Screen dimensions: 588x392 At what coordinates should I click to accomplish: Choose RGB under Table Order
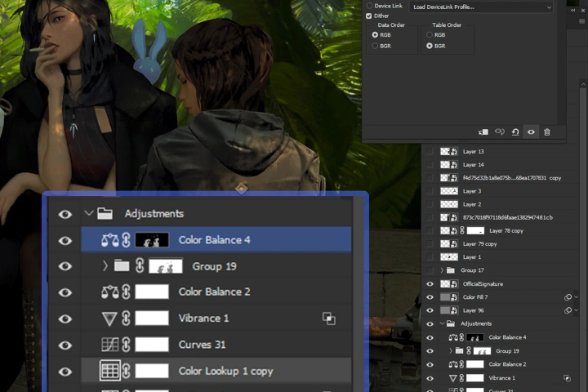coord(430,35)
